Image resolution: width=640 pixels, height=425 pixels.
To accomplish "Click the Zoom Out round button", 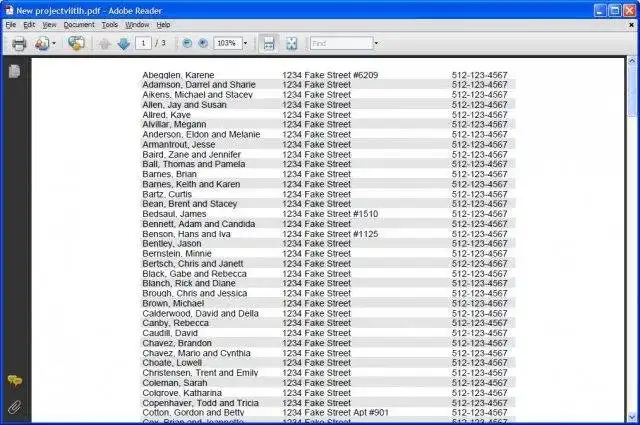I will tap(187, 43).
